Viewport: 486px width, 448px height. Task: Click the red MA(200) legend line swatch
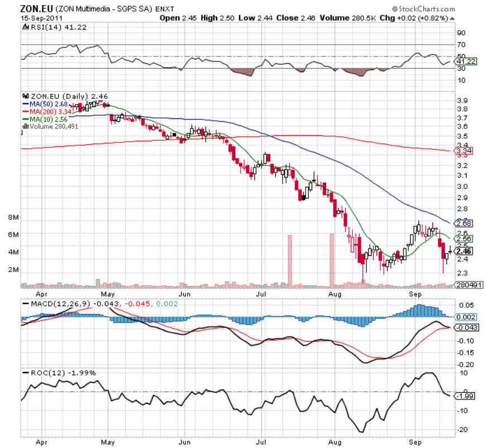25,111
